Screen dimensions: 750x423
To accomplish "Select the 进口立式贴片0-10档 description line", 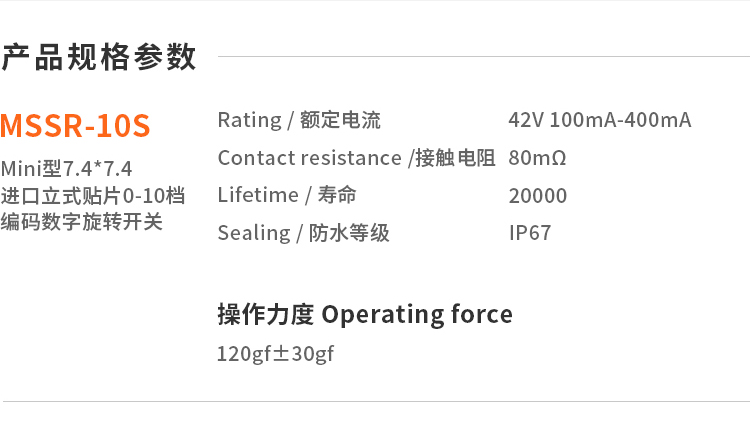I will pos(93,195).
